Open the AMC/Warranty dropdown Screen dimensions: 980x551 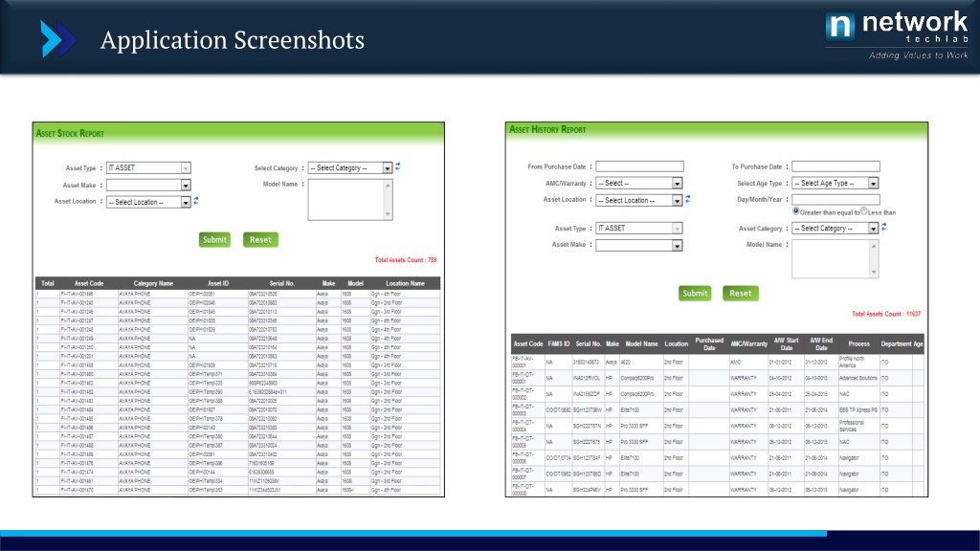click(x=639, y=183)
